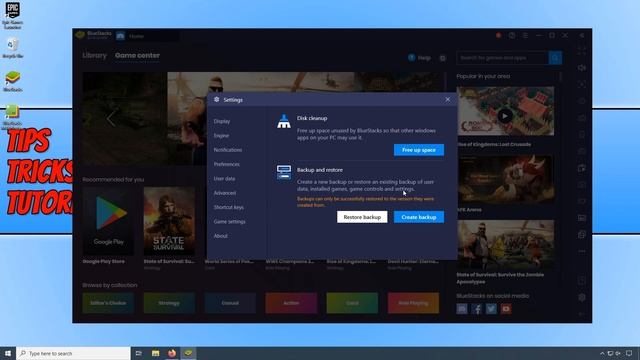640x360 pixels.
Task: Click the Disk cleanup broom icon
Action: 284,121
